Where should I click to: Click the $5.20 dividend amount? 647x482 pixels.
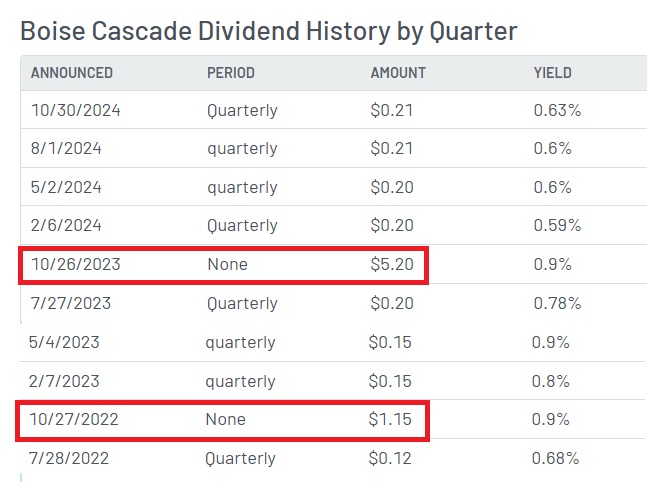click(x=390, y=265)
